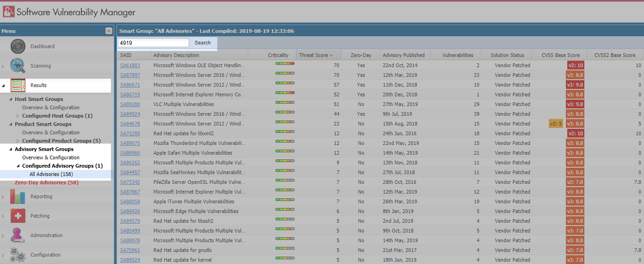Expand the Scanning menu section

coord(3,66)
